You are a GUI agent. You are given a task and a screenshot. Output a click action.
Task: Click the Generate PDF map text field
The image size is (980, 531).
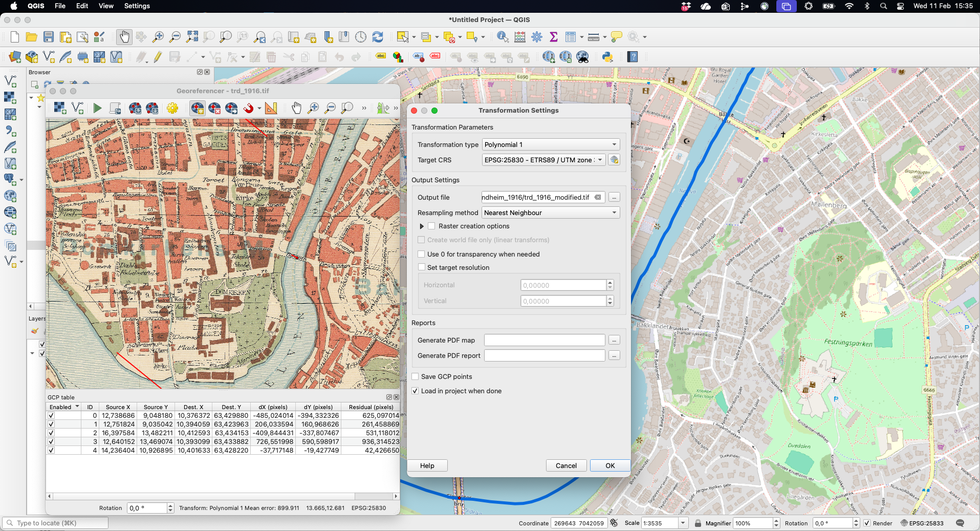[545, 340]
